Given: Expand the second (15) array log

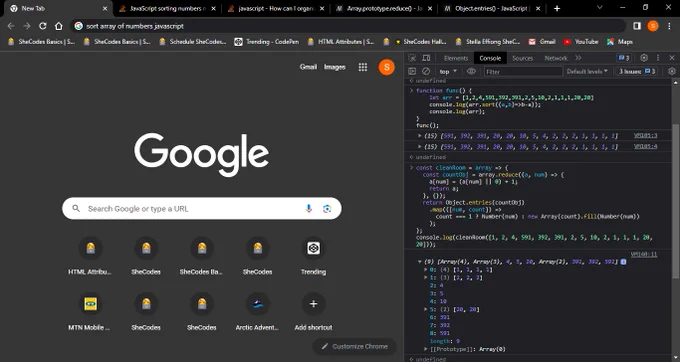Looking at the screenshot, I should click(419, 147).
